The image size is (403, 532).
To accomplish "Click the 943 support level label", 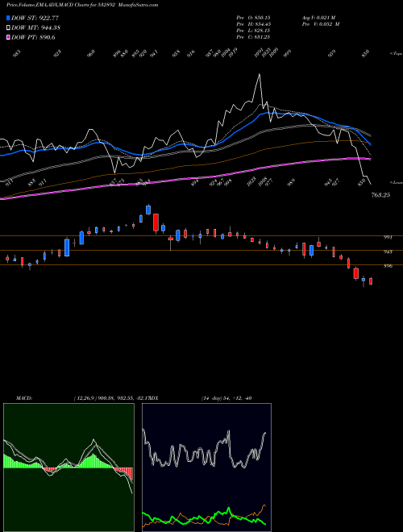I will (x=388, y=251).
